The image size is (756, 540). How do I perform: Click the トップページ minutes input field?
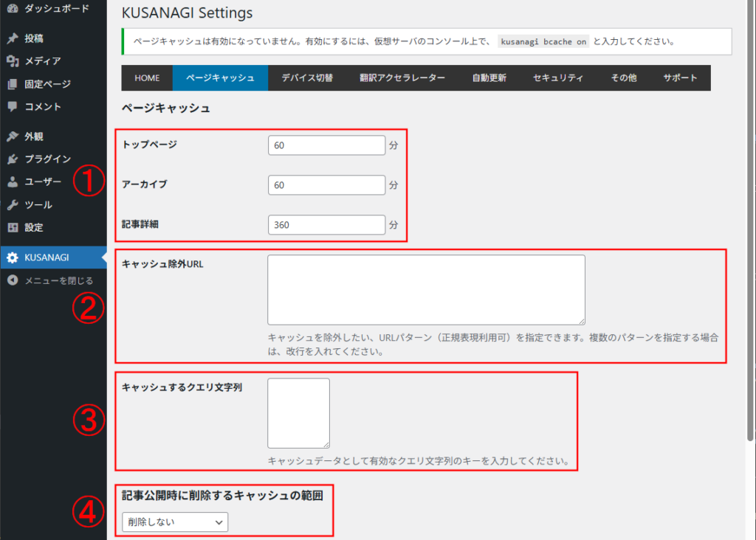(x=326, y=145)
